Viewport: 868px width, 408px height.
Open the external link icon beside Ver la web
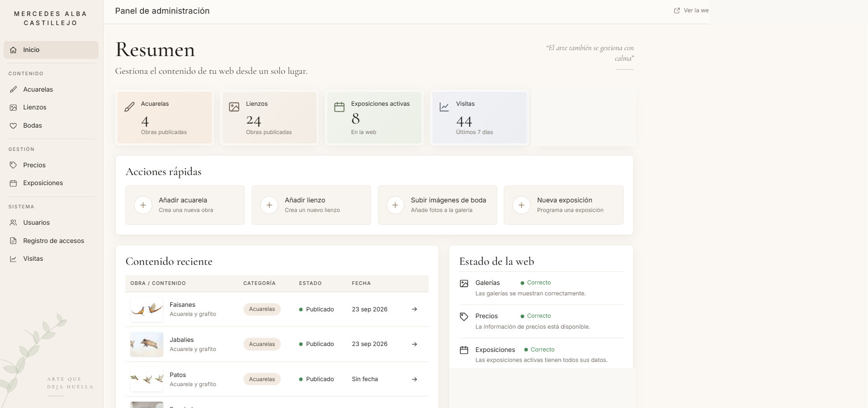[x=677, y=10]
